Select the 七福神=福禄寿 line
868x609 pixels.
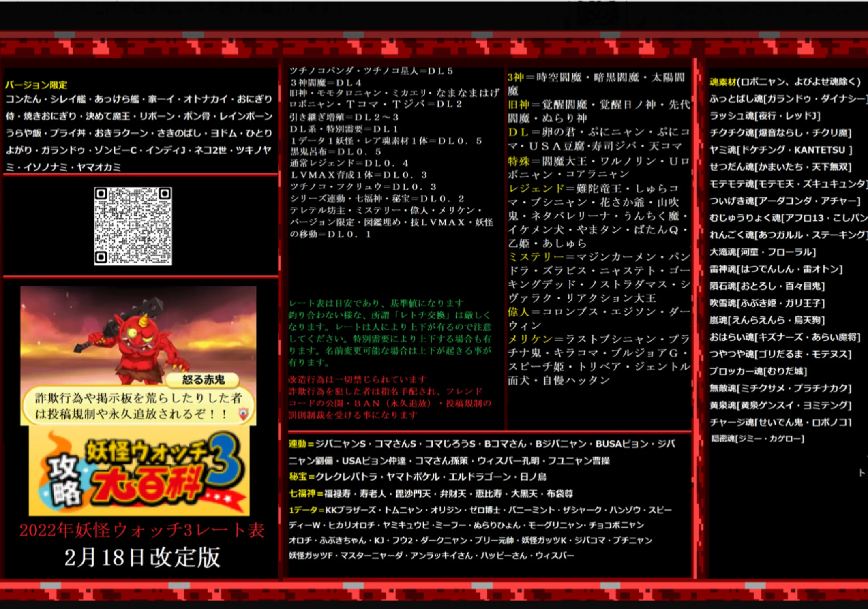431,494
